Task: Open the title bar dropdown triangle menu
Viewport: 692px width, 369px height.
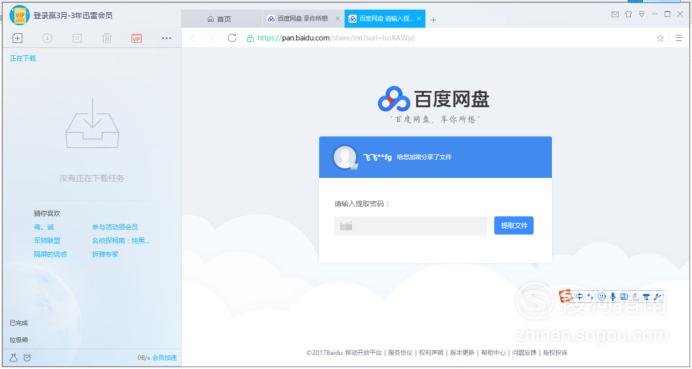Action: (642, 15)
